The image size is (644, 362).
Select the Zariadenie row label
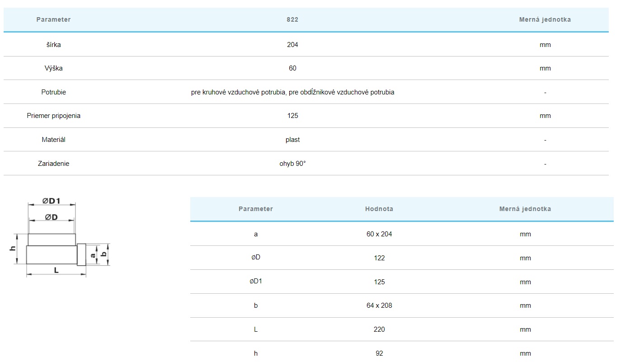(53, 164)
